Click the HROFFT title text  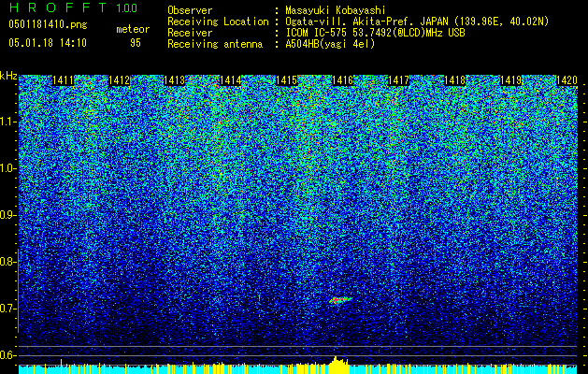coord(58,7)
